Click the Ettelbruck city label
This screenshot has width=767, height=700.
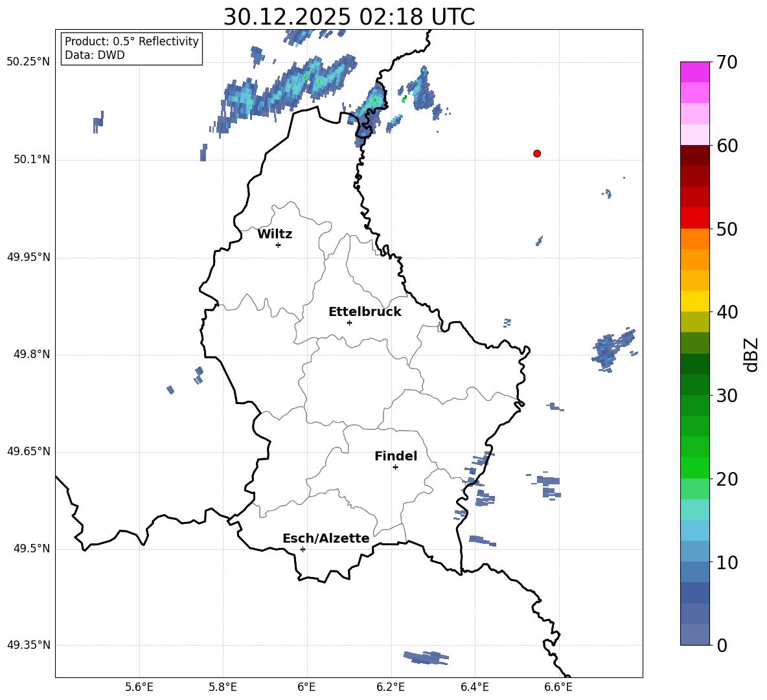pyautogui.click(x=365, y=312)
